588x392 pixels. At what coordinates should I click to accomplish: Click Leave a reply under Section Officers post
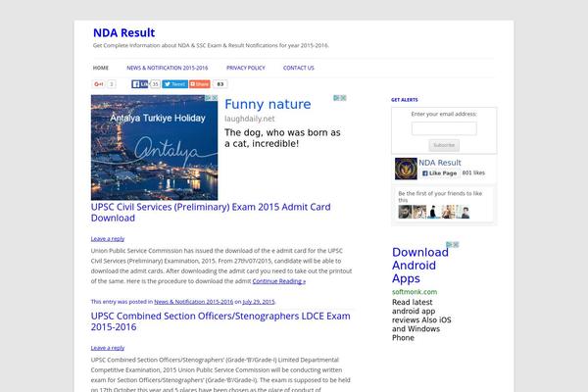tap(108, 348)
